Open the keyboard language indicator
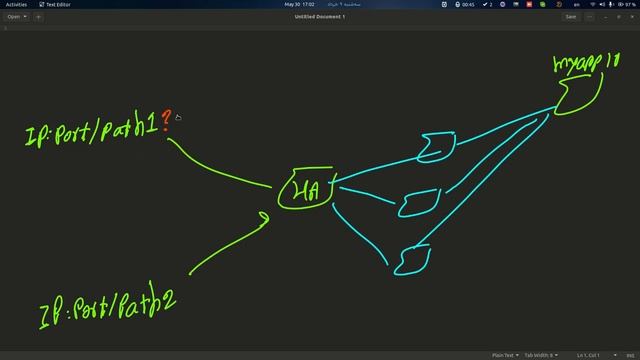 [x=576, y=5]
